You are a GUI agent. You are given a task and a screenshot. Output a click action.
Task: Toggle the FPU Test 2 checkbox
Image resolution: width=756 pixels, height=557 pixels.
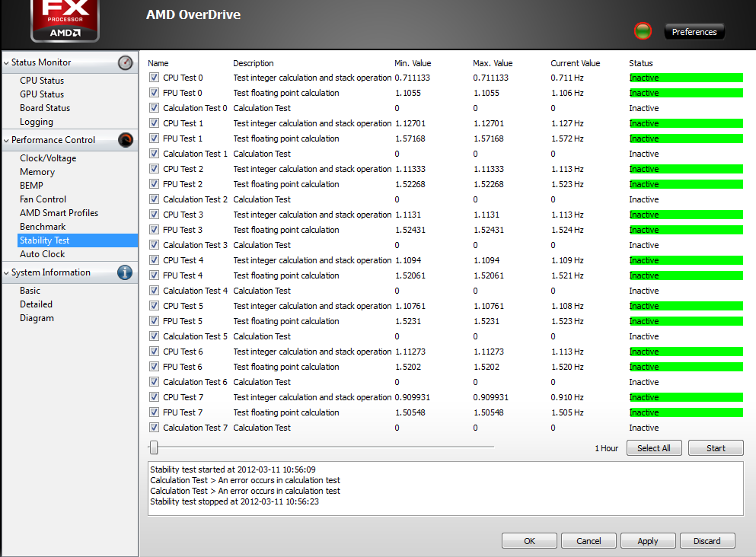[154, 184]
